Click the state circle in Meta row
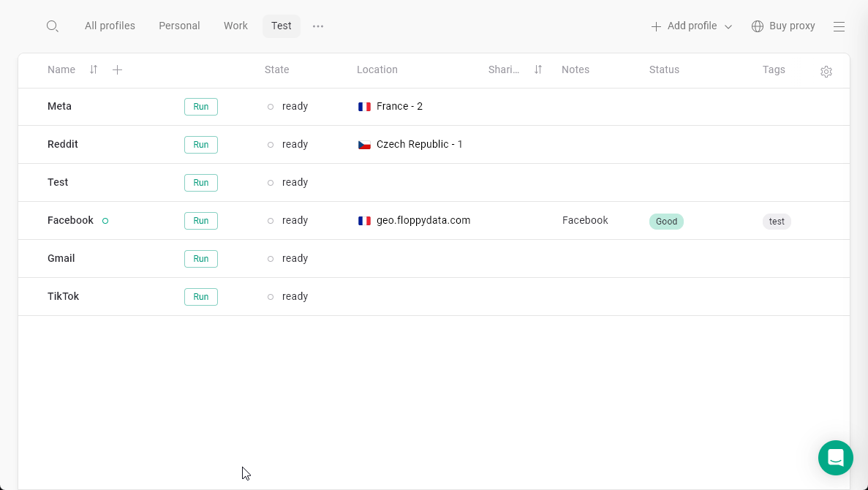 click(270, 107)
